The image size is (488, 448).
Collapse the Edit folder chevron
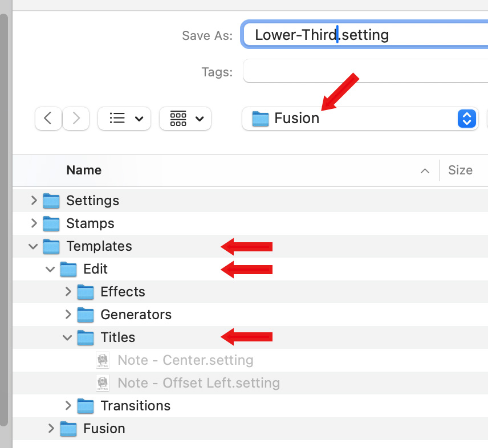coord(51,269)
